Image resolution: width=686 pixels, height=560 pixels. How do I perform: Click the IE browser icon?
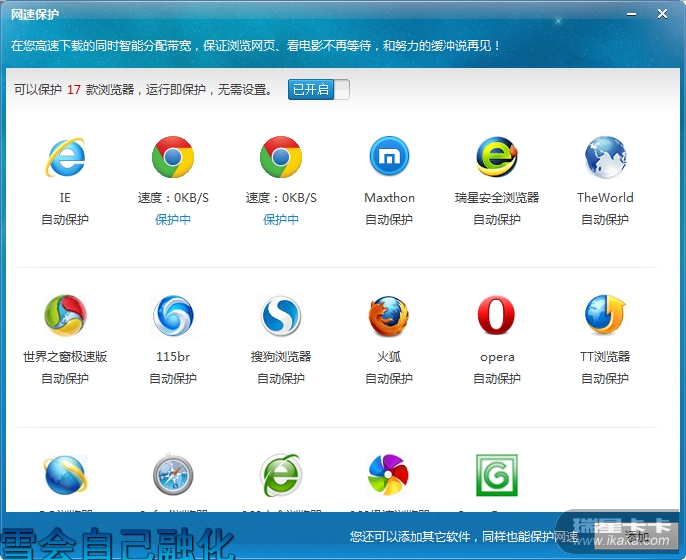pyautogui.click(x=65, y=157)
